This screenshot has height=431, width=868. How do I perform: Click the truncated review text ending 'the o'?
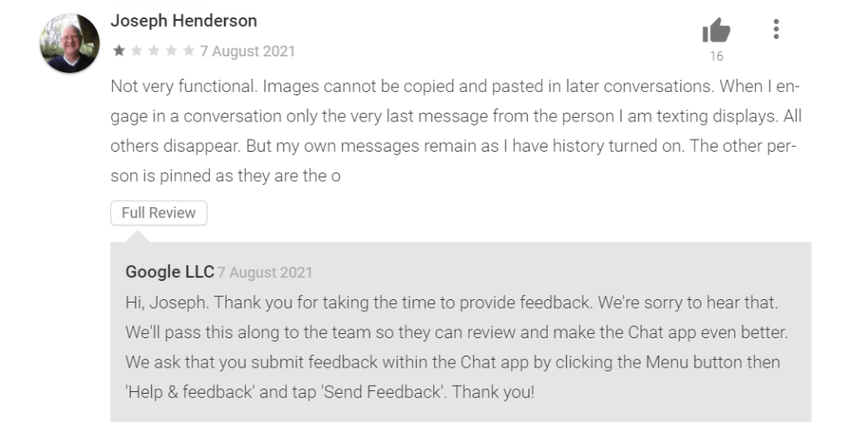pyautogui.click(x=224, y=176)
